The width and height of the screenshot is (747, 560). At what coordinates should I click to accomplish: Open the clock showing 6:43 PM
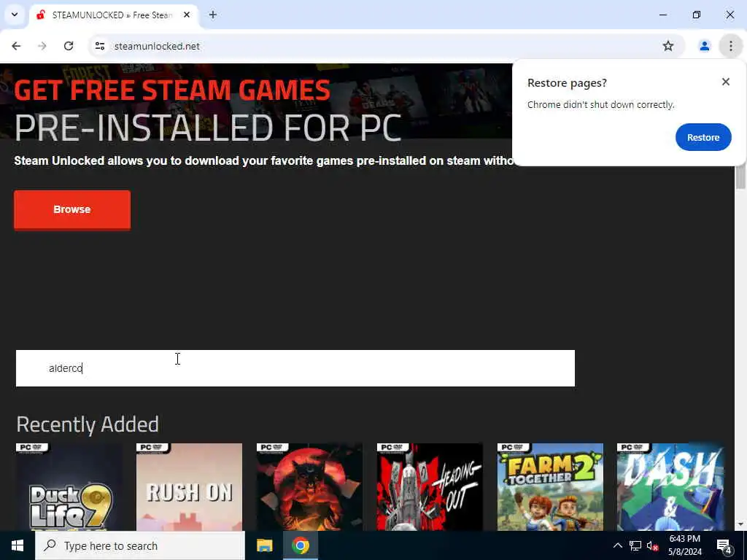click(x=685, y=545)
